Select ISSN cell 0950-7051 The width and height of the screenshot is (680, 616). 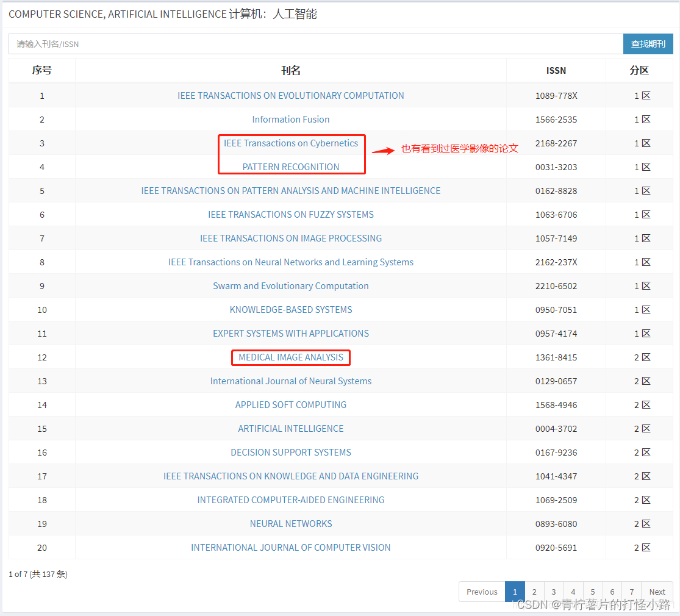(556, 310)
